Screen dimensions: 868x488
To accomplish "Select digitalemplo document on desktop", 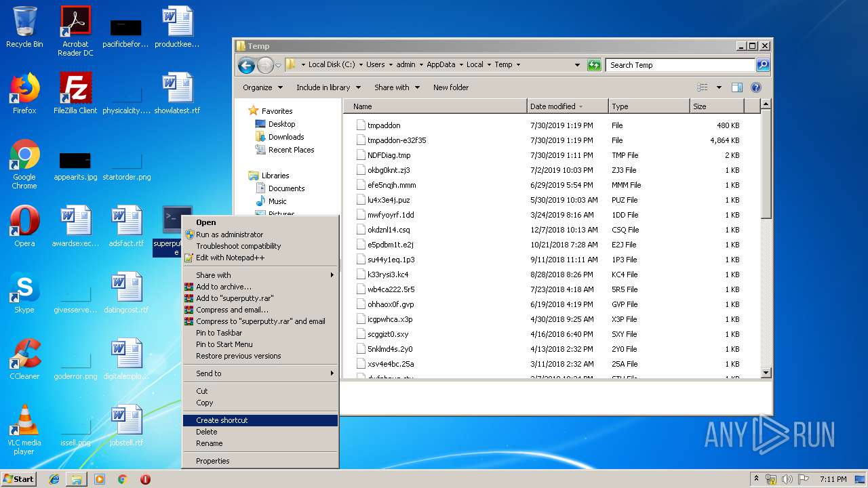I will 126,359.
